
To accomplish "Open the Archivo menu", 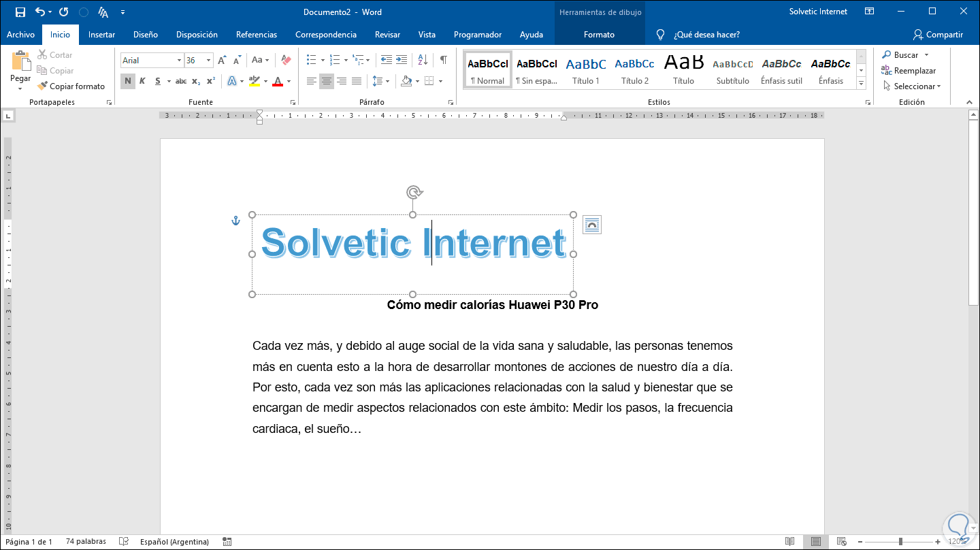I will tap(21, 35).
